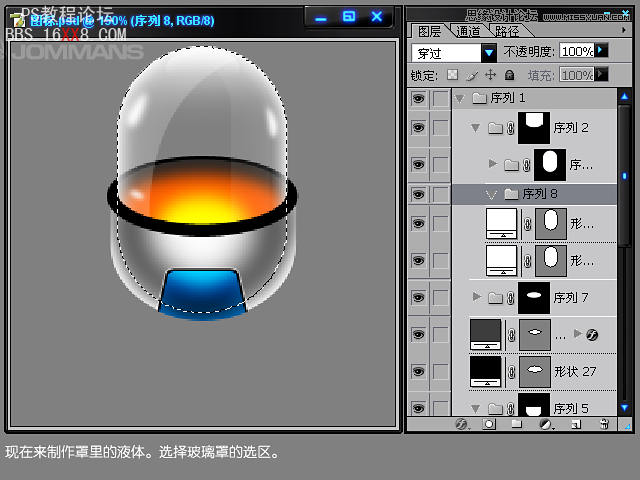Open the add layer style fx button
This screenshot has height=480, width=640.
coord(462,424)
